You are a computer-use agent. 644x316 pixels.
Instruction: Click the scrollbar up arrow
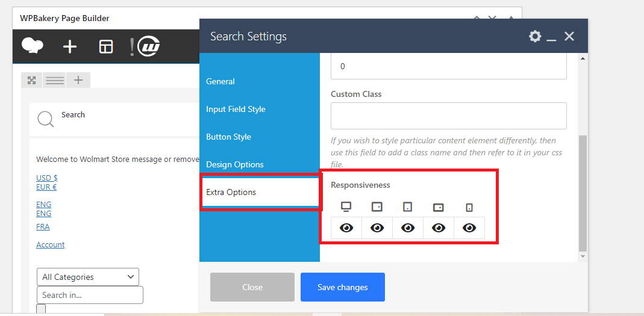[x=583, y=58]
